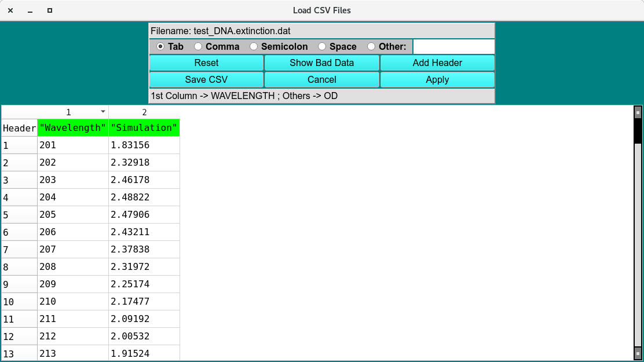Pick the Space delimiter radio button
This screenshot has height=362, width=644.
pyautogui.click(x=322, y=46)
